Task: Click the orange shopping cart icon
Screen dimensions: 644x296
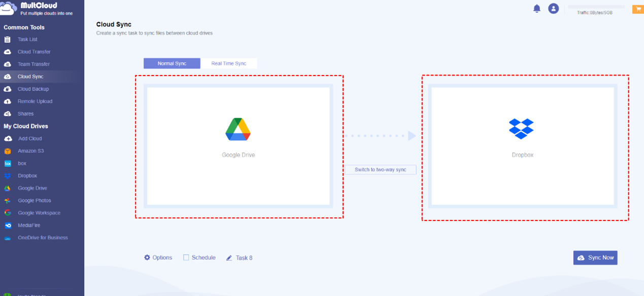Action: click(638, 9)
